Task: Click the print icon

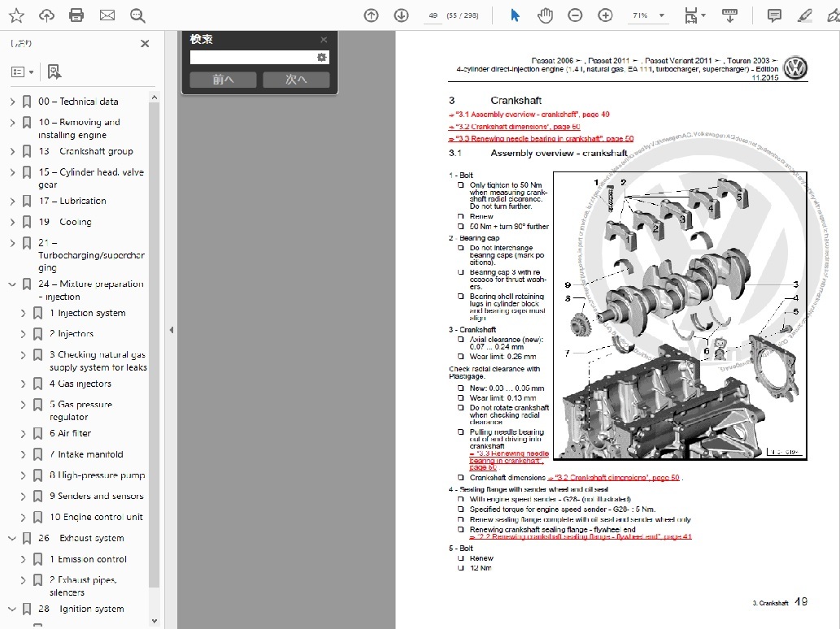Action: (x=76, y=15)
